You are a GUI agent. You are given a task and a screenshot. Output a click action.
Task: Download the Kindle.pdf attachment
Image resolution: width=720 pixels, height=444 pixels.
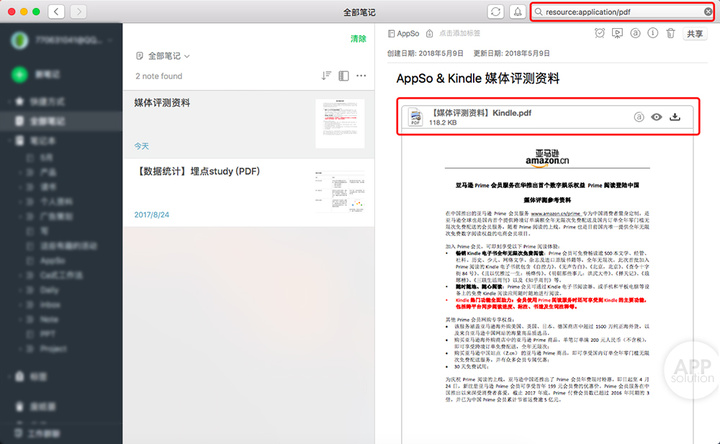point(675,117)
